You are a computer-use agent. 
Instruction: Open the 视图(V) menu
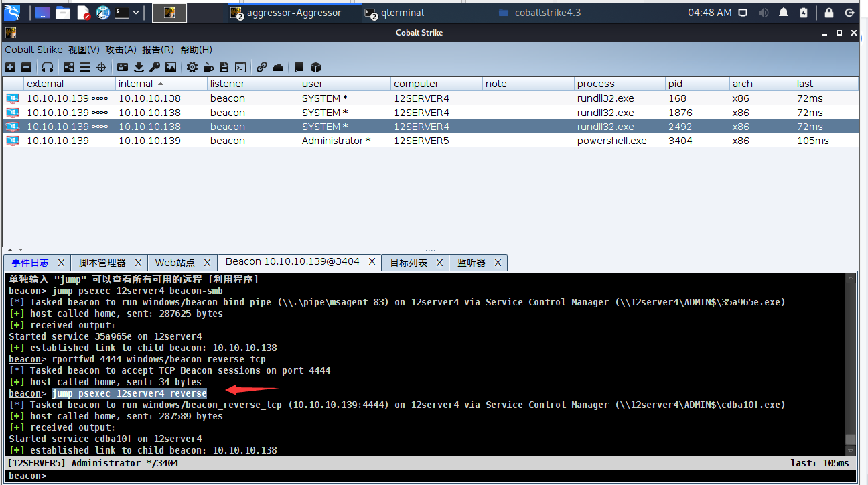[84, 50]
